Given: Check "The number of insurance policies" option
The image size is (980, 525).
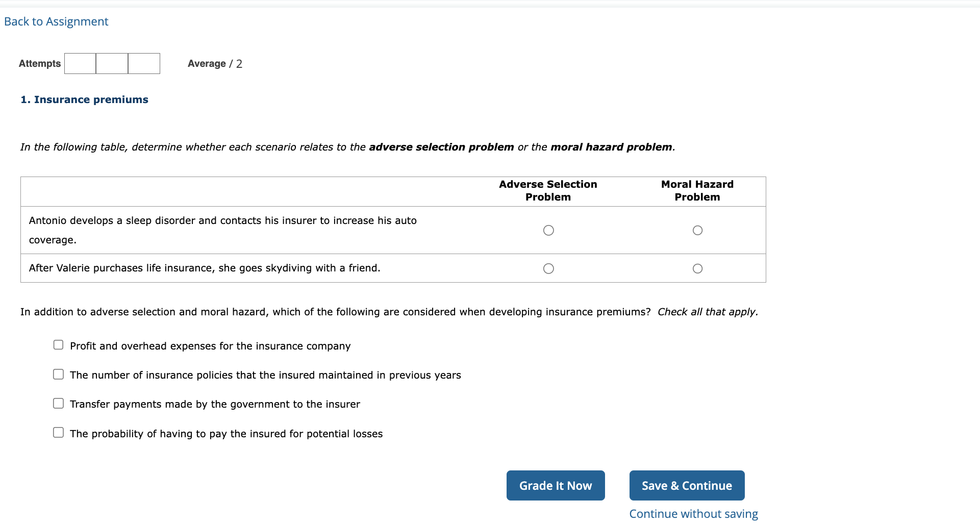Looking at the screenshot, I should click(58, 374).
